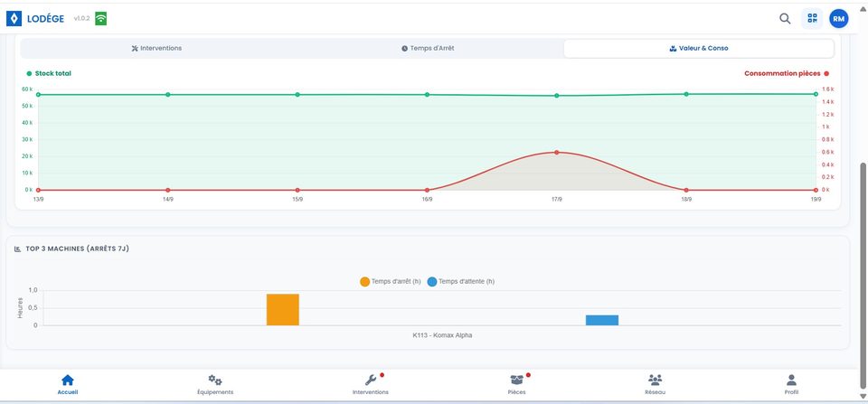This screenshot has height=404, width=868.
Task: Click the scrollbar up arrow
Action: [x=863, y=9]
